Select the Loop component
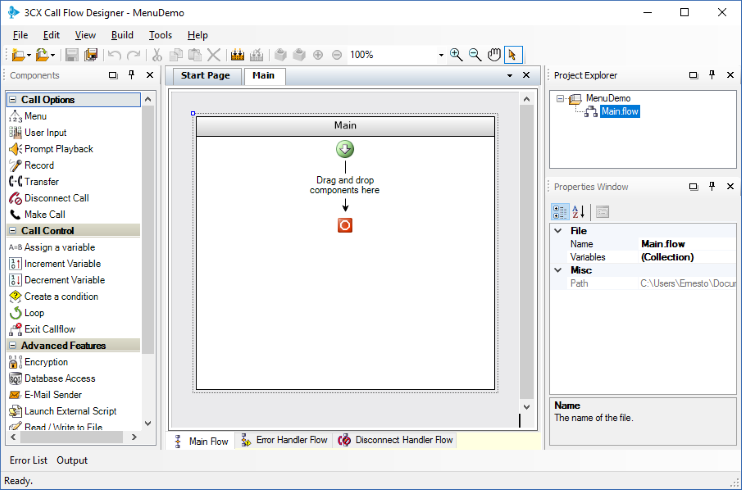742x490 pixels. click(27, 313)
